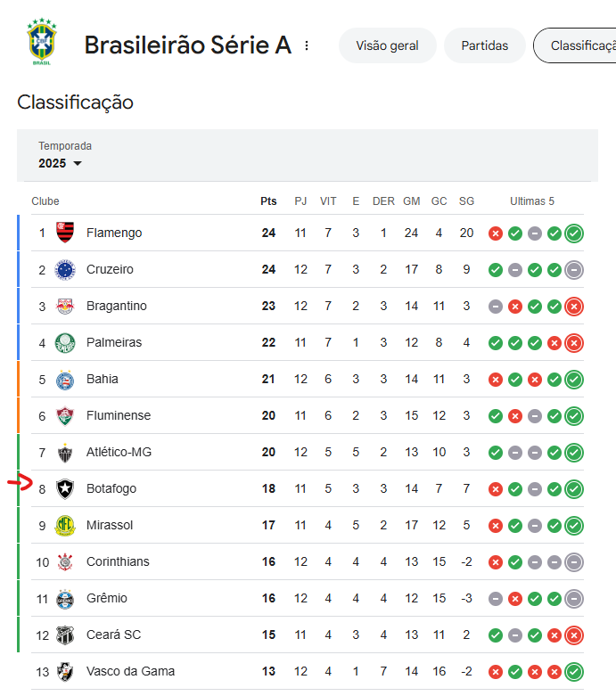Open the Fluminense team link
616x696 pixels.
[x=119, y=415]
